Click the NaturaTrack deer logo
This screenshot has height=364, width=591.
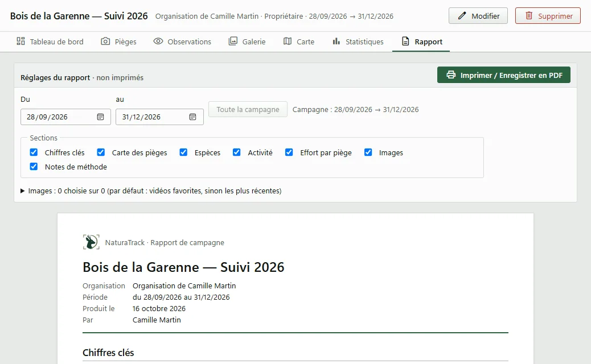pyautogui.click(x=91, y=242)
